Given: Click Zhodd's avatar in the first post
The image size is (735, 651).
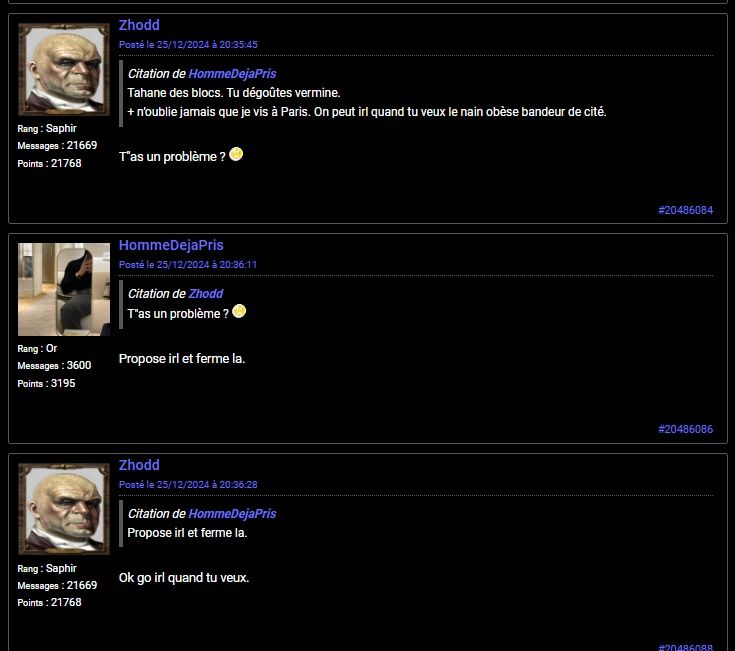Looking at the screenshot, I should tap(64, 69).
